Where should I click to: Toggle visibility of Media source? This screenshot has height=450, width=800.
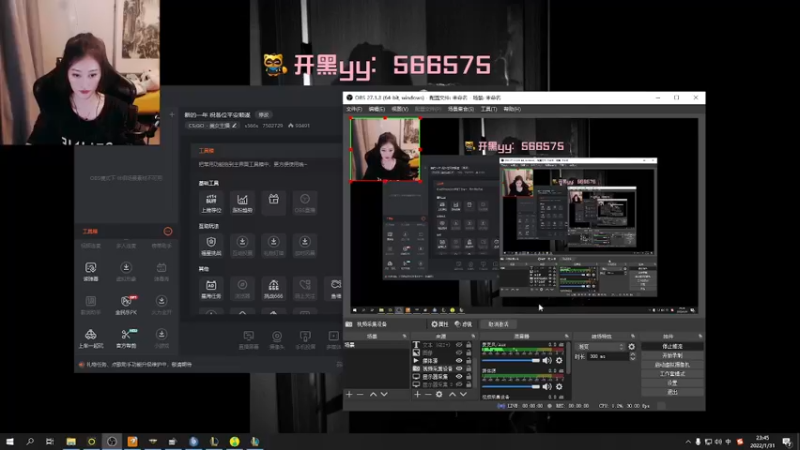click(459, 361)
